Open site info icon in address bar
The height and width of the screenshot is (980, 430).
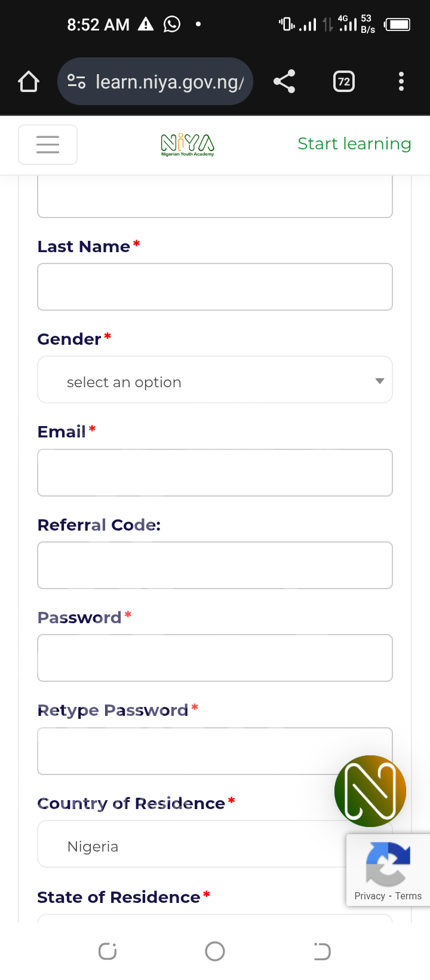[x=76, y=81]
